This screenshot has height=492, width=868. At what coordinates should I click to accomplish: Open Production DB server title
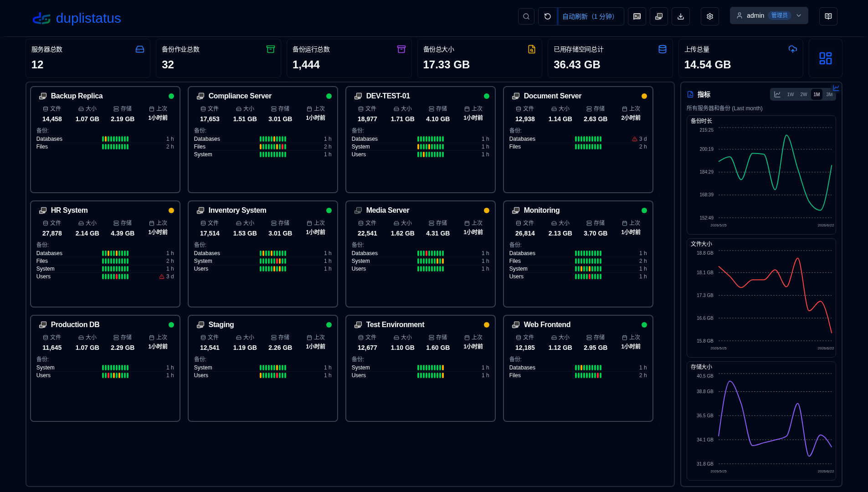click(x=75, y=325)
